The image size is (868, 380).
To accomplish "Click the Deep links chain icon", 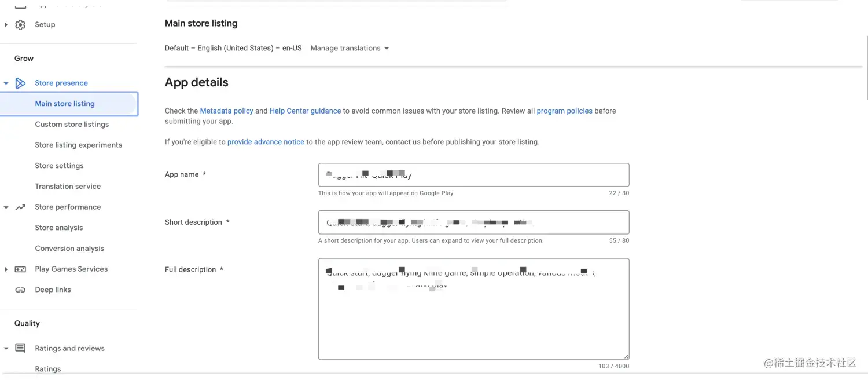I will (20, 290).
